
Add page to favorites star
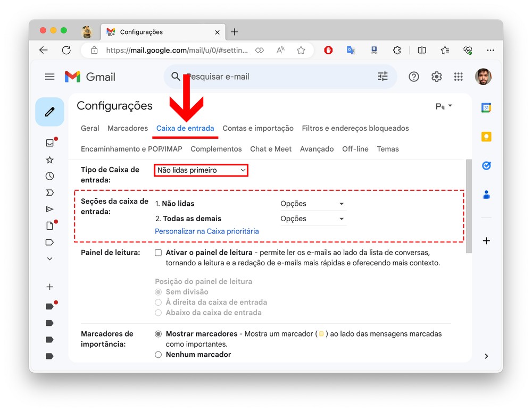[301, 50]
